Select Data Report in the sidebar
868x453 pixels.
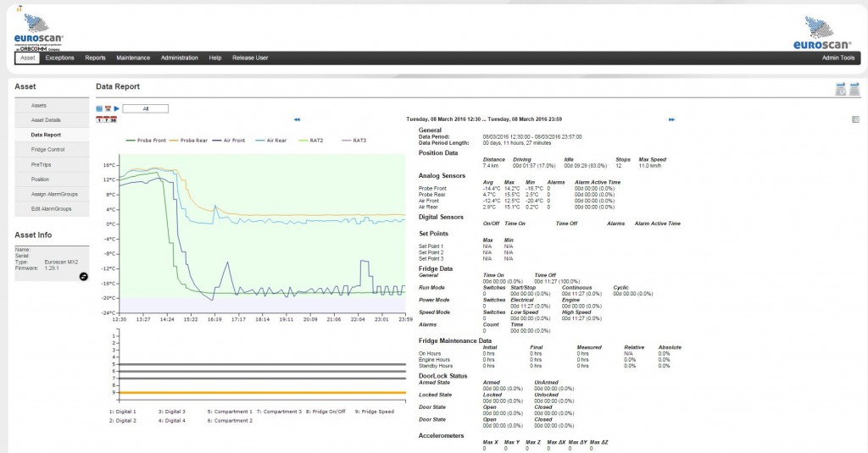click(x=52, y=135)
